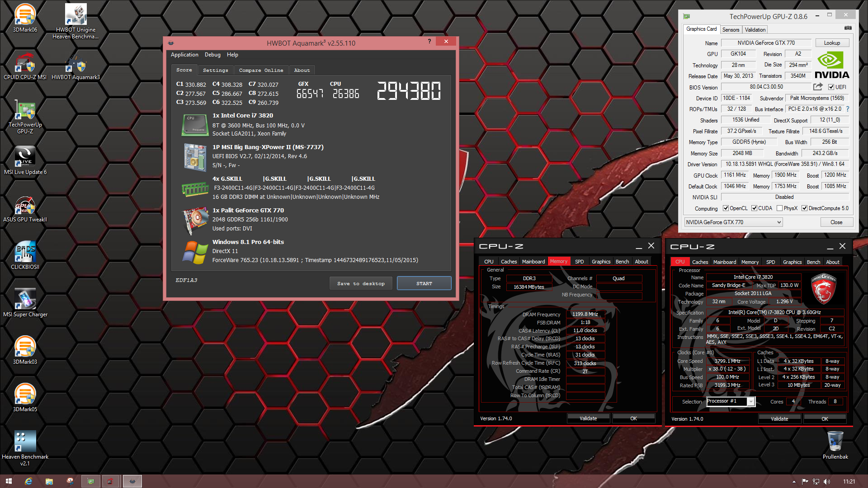Switch to Aquamark About tab

[302, 70]
